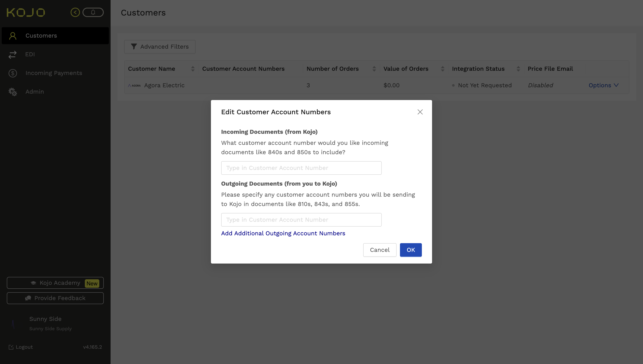Open the Customers sidebar item

(55, 36)
